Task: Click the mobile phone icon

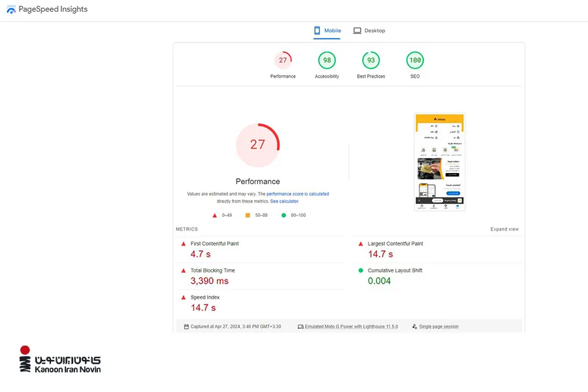Action: (318, 31)
